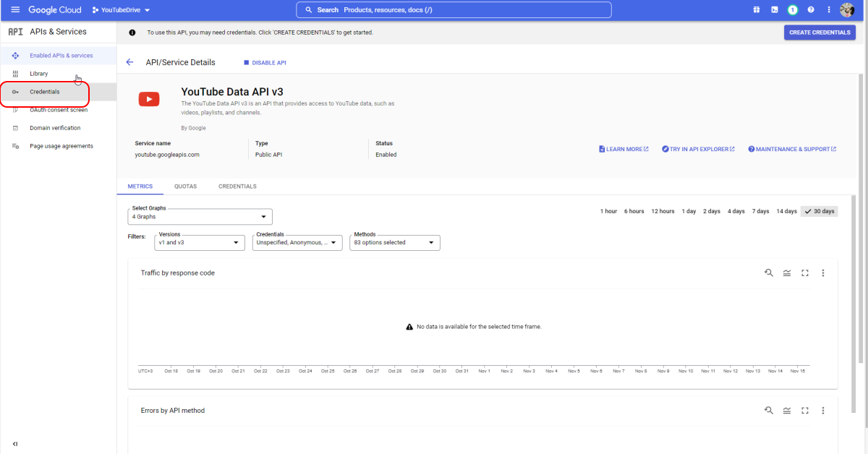Expand Traffic by response code chart to fullscreen
Image resolution: width=868 pixels, height=454 pixels.
coord(805,273)
